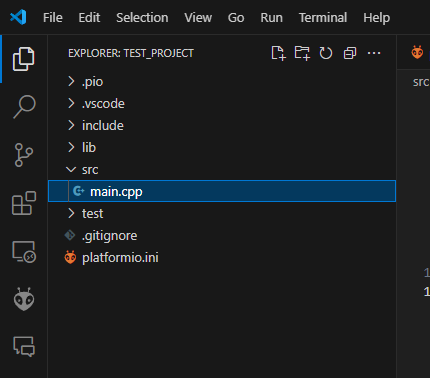Open the Selection menu

click(x=142, y=18)
